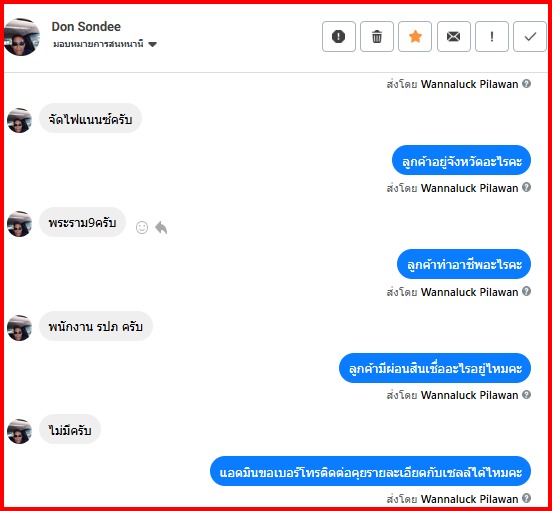Click sender avatar beside พนักงาน รปภ ครับ
This screenshot has height=511, width=552.
[x=19, y=328]
